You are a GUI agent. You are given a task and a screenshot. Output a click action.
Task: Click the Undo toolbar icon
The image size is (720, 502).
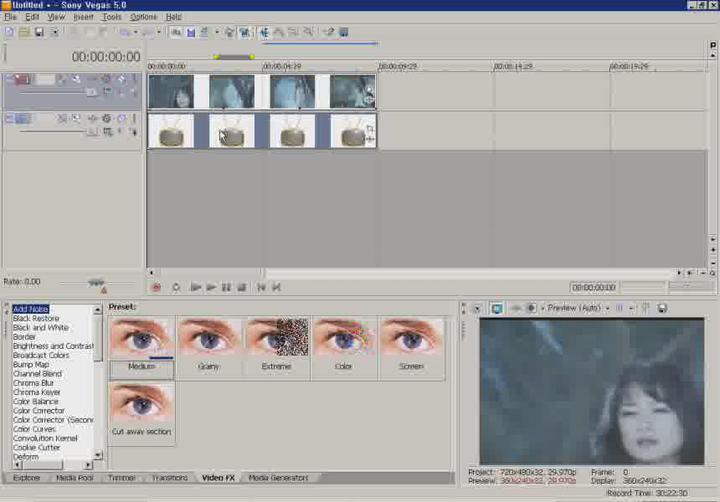coord(124,32)
